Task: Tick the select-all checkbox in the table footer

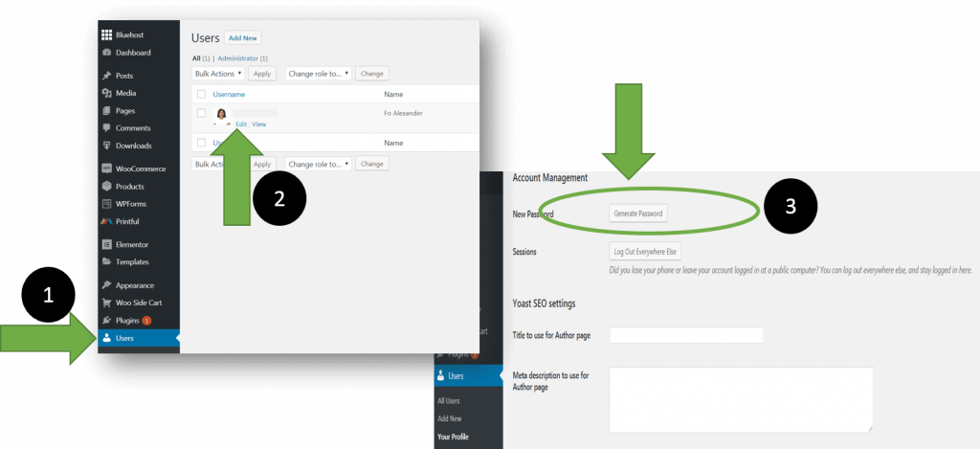Action: tap(201, 143)
